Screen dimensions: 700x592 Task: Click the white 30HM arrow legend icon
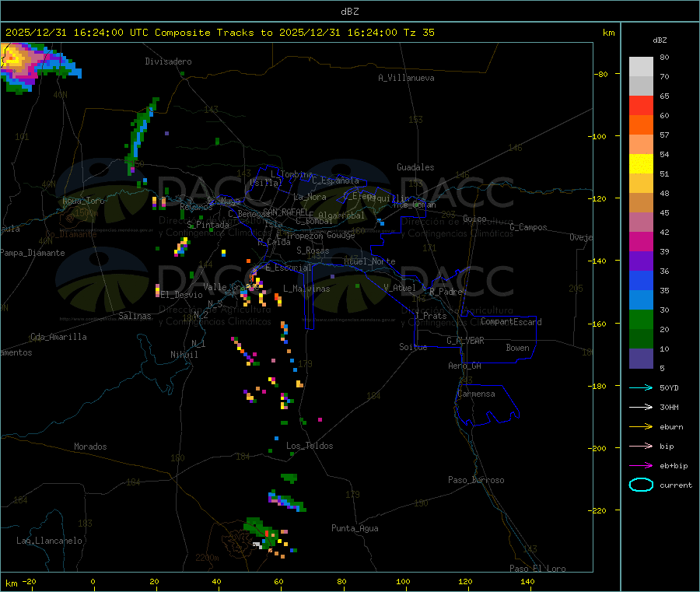(641, 407)
